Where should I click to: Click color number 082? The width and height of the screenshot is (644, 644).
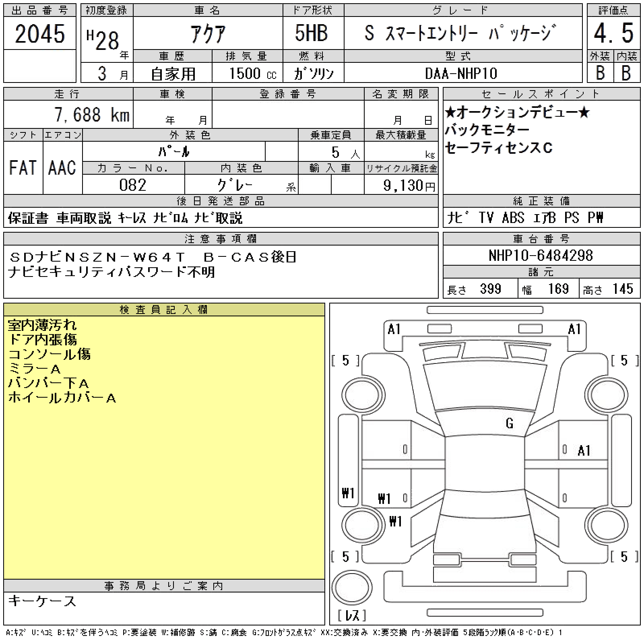coord(133,185)
